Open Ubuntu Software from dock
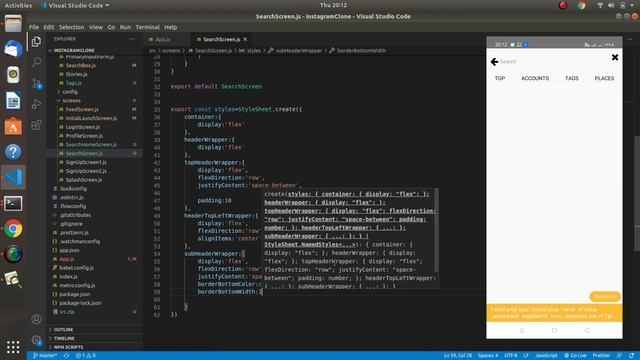Viewport: 640px width, 360px height. coord(13,126)
